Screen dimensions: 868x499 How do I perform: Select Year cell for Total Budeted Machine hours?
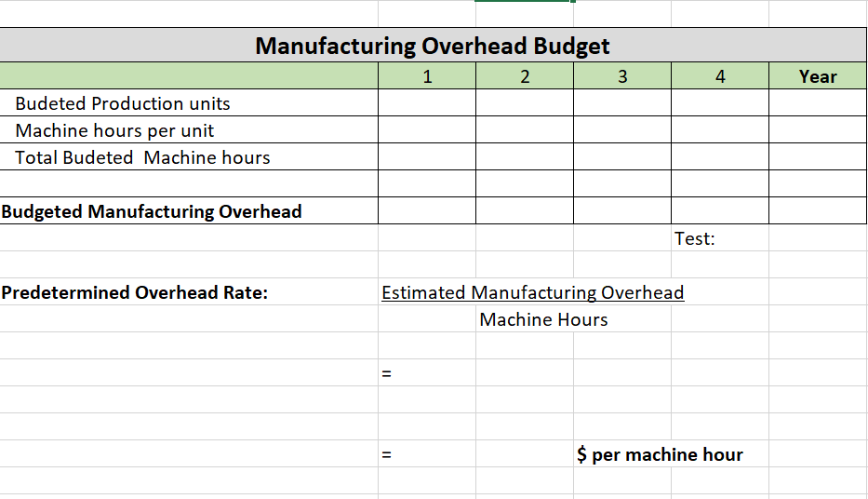coord(818,156)
